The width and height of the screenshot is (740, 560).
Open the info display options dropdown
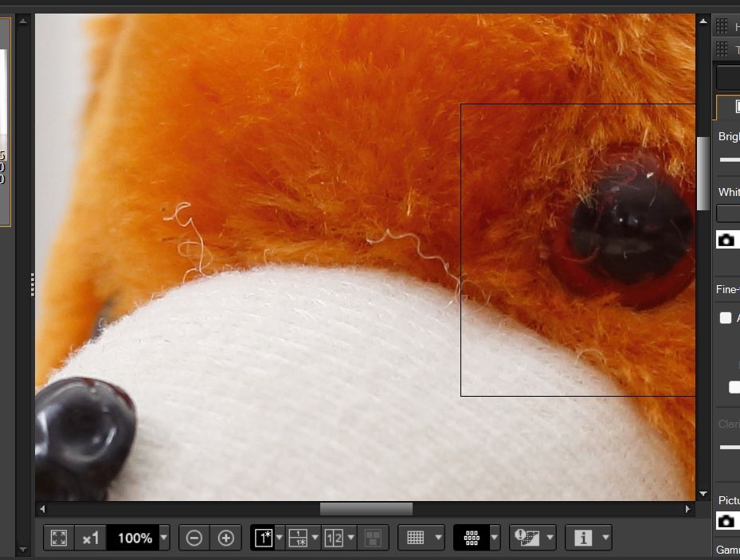click(604, 538)
